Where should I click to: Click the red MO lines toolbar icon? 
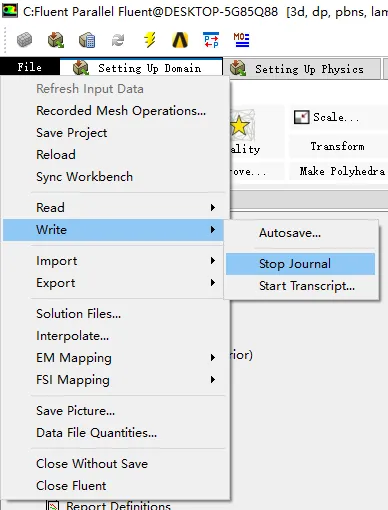click(241, 40)
